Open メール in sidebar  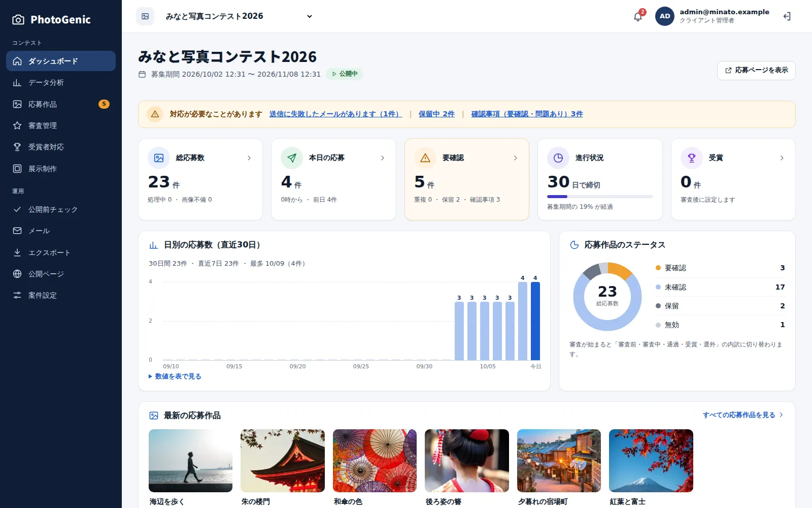pyautogui.click(x=61, y=231)
